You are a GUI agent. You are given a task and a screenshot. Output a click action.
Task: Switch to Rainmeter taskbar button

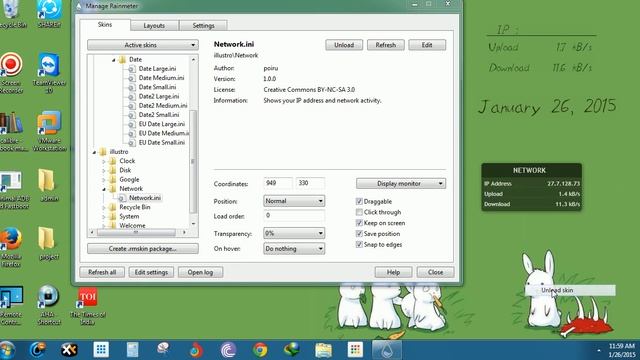(x=387, y=350)
